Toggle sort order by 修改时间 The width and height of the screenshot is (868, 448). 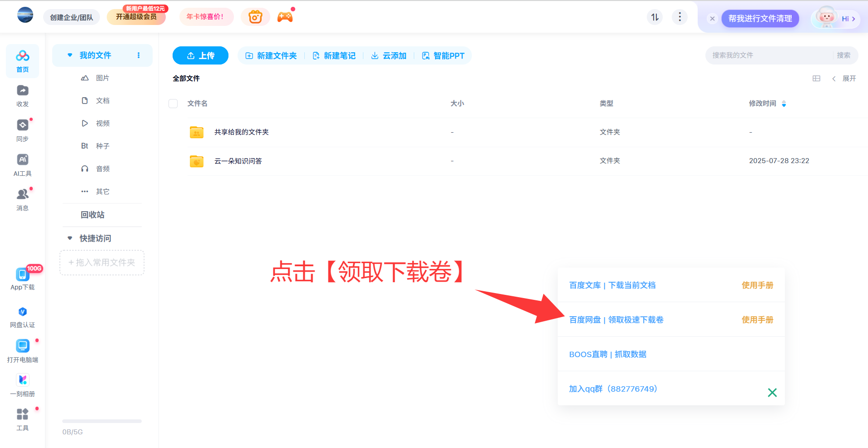pyautogui.click(x=784, y=104)
